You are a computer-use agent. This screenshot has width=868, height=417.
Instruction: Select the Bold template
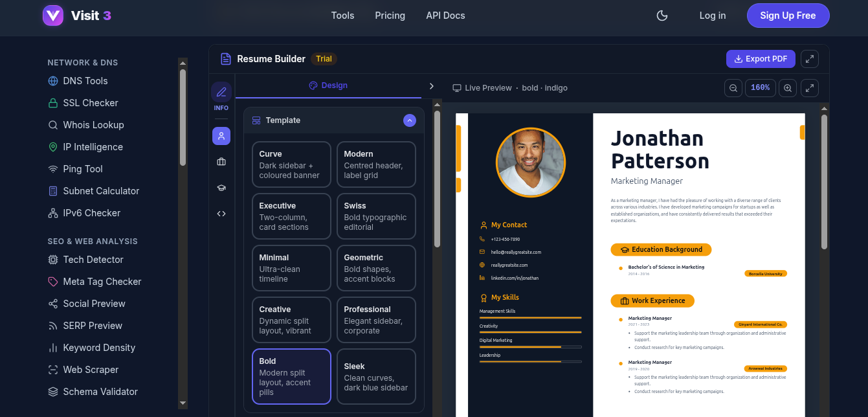[x=291, y=377]
